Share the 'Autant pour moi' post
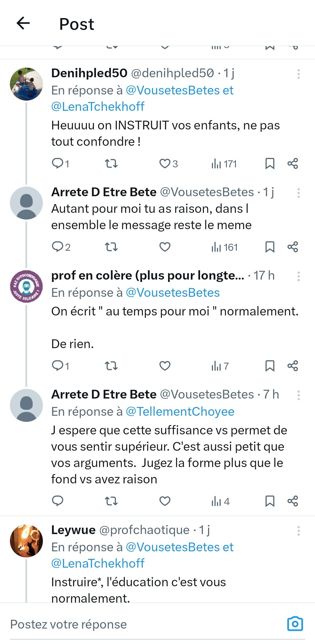315x644 pixels. 293,247
